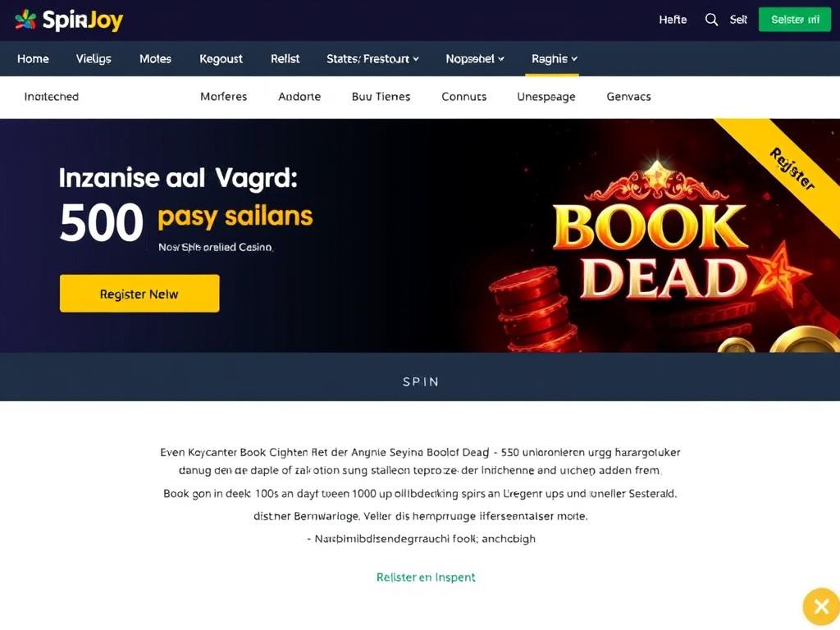Close the popup with yellow X button

click(x=821, y=606)
